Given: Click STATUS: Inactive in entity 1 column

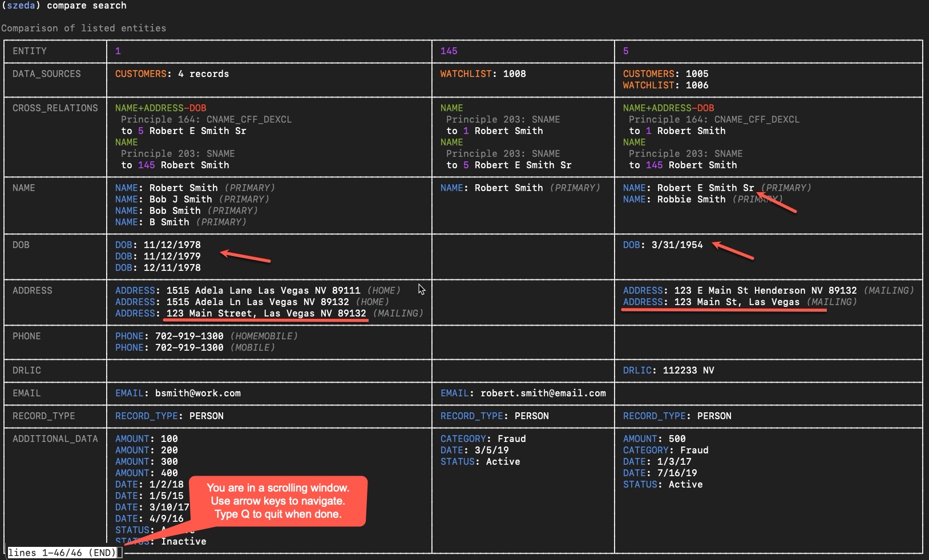Looking at the screenshot, I should point(160,541).
